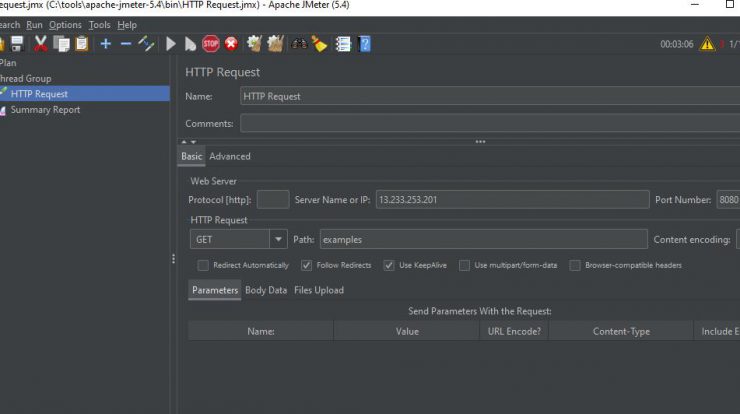Click the Copy toolbar icon
The width and height of the screenshot is (740, 414).
[x=61, y=44]
